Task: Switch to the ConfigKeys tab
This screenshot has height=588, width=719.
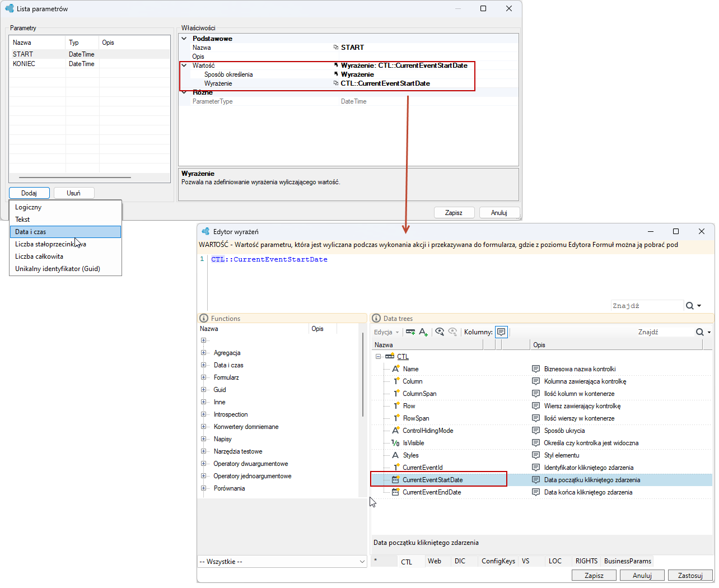Action: click(498, 561)
